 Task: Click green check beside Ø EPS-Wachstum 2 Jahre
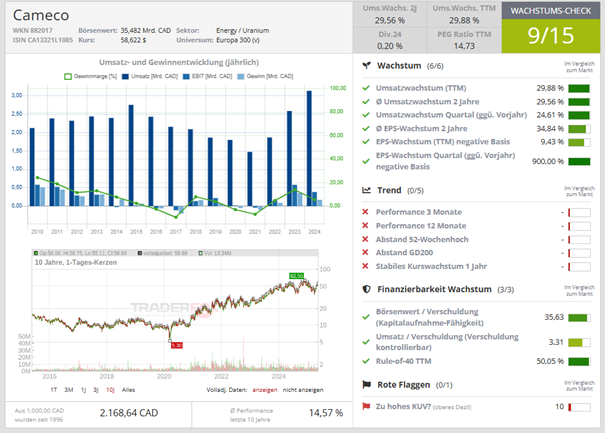366,129
